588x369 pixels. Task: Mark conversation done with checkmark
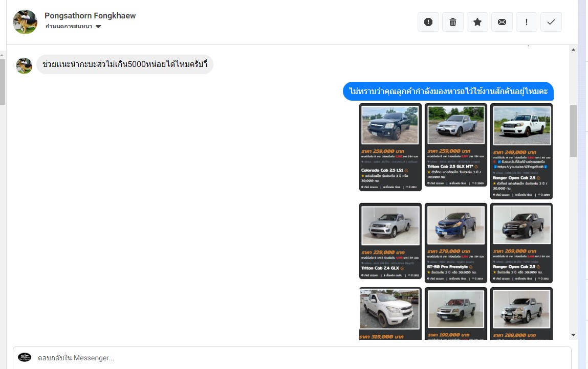click(x=551, y=22)
